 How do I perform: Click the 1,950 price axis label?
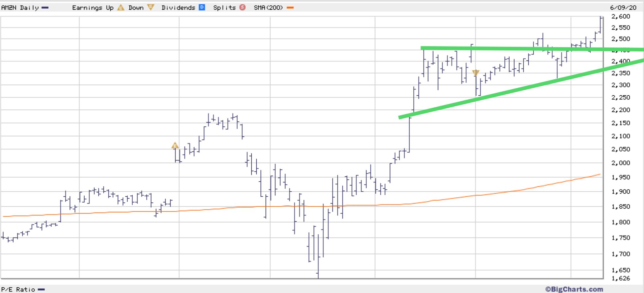coord(621,177)
